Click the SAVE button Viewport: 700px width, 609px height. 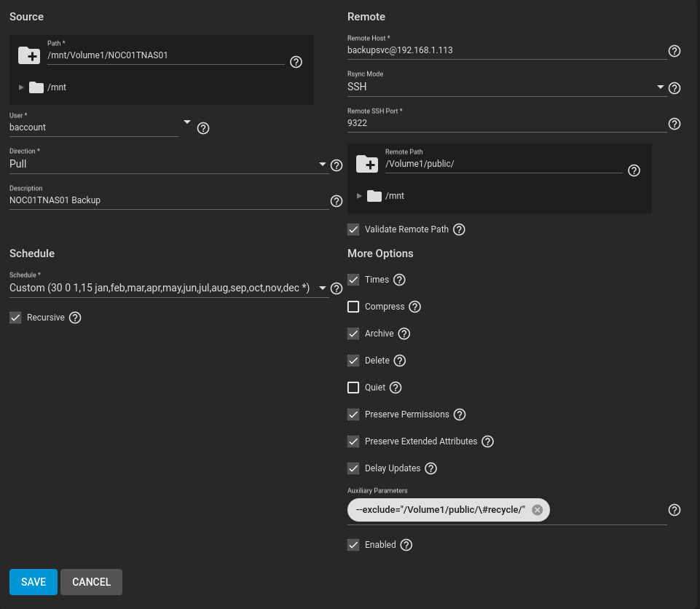pos(33,582)
